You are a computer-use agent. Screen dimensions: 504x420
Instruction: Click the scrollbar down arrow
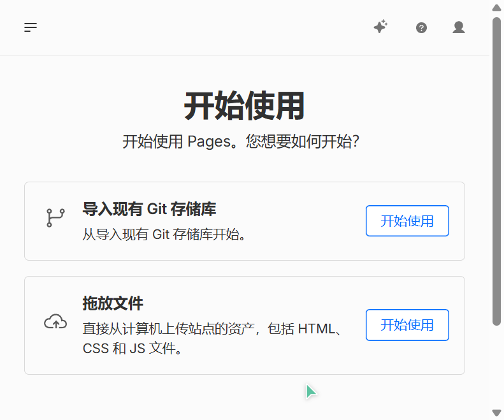(496, 413)
